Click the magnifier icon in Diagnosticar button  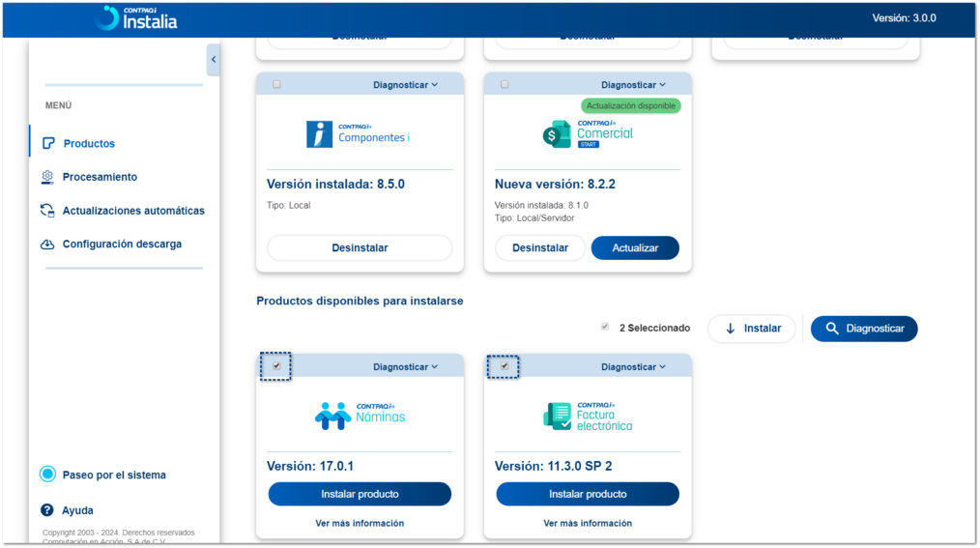pos(831,329)
